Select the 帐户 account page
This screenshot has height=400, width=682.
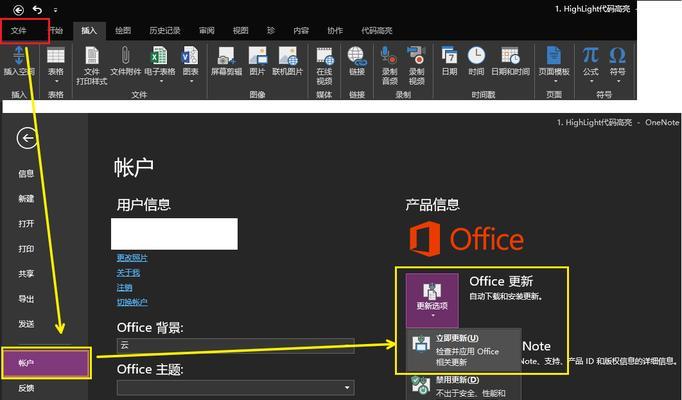tap(46, 363)
